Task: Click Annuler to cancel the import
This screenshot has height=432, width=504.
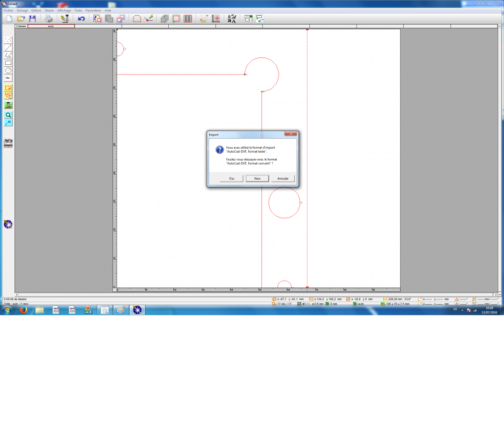Action: [x=283, y=178]
